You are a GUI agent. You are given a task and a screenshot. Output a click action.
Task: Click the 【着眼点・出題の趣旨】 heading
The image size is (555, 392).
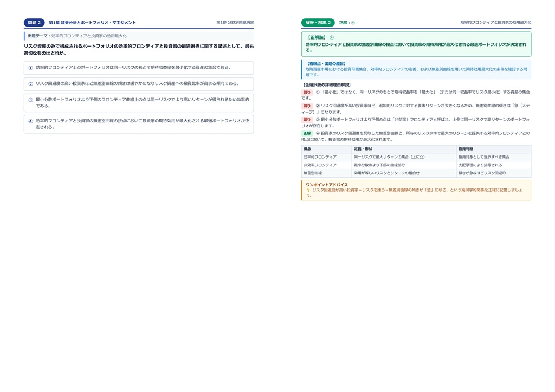point(326,64)
